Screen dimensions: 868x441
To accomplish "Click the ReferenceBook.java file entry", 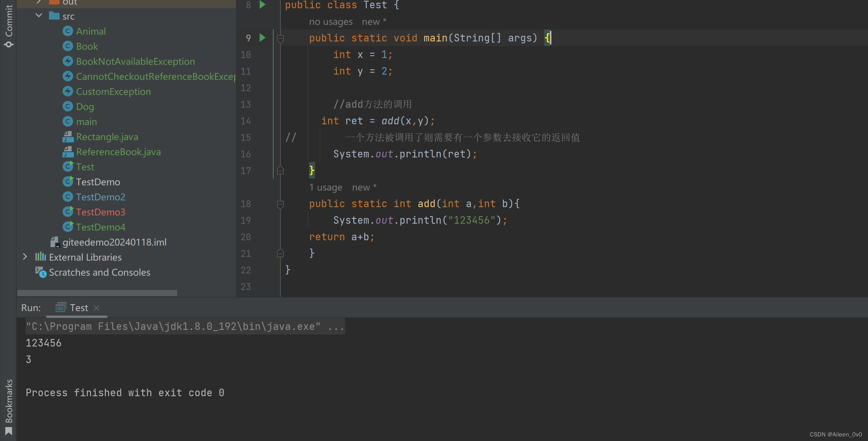I will [118, 151].
